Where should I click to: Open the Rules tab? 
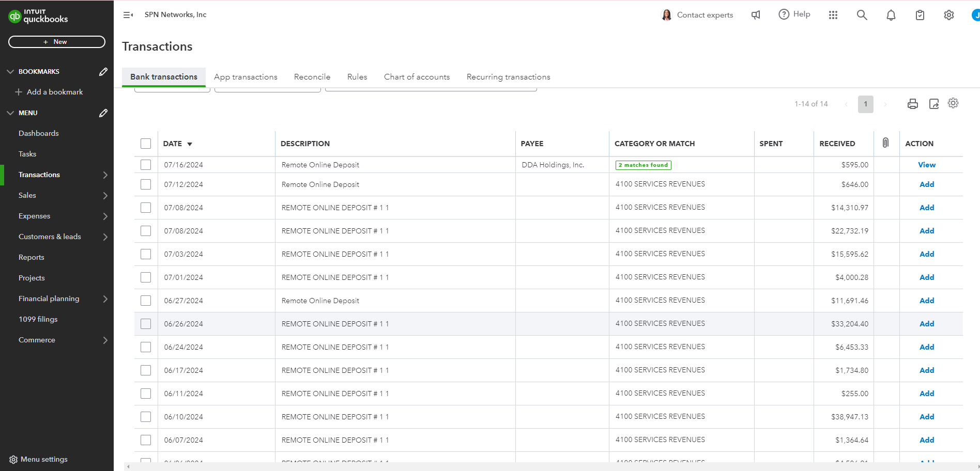coord(357,77)
